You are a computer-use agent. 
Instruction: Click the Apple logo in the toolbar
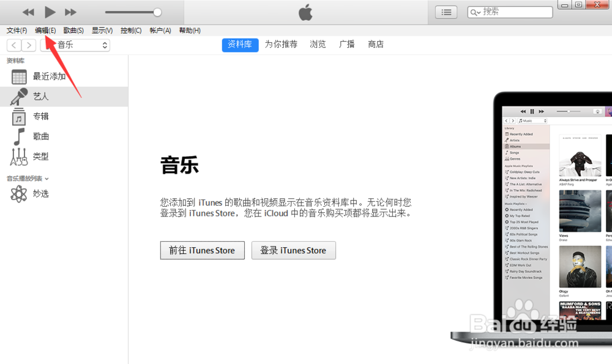point(305,12)
